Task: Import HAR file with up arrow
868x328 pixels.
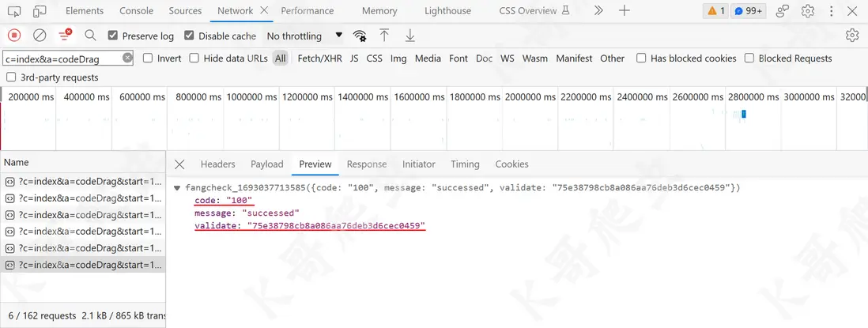Action: [384, 36]
